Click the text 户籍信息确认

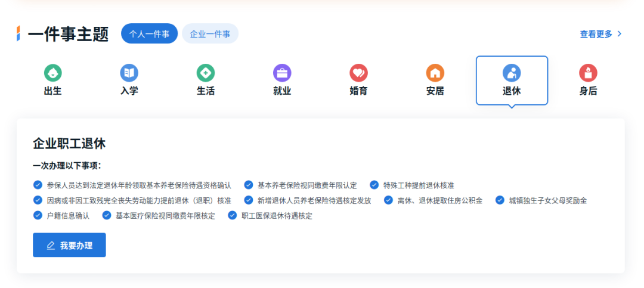(68, 216)
